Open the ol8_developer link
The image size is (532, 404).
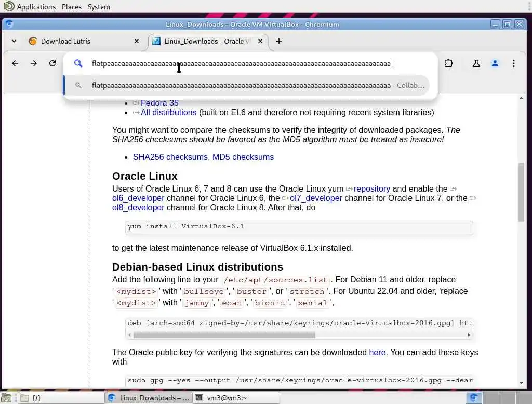point(138,208)
